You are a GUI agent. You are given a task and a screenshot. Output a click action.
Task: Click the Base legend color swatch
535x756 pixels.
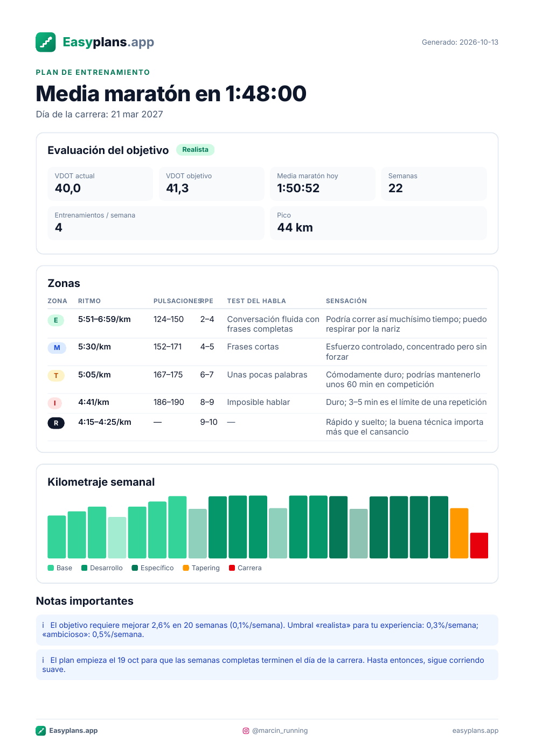pyautogui.click(x=51, y=568)
